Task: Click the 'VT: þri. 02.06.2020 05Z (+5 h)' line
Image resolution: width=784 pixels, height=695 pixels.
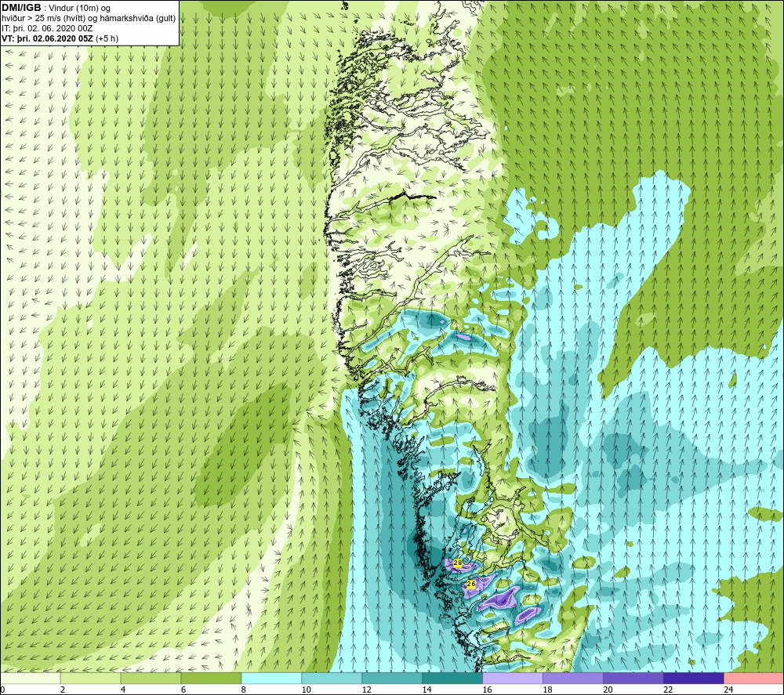Action: click(x=60, y=38)
